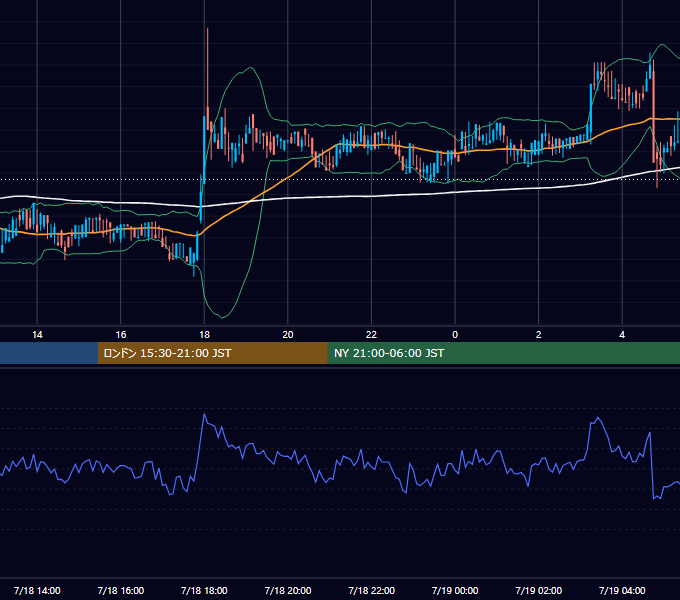
Task: Click the hour label 16 on the time axis
Action: (121, 335)
